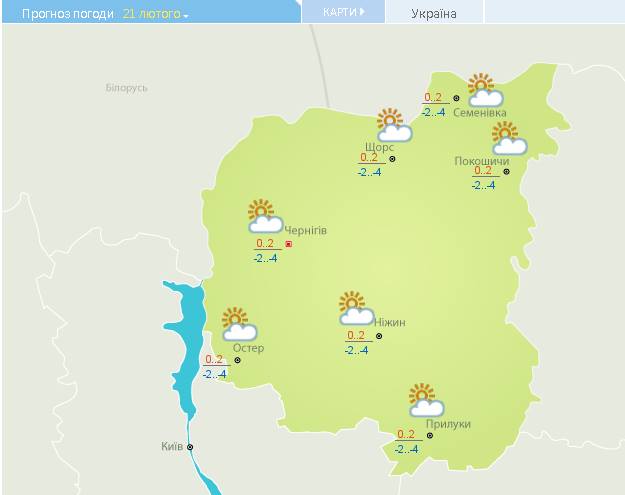This screenshot has width=625, height=495.
Task: Click the Щорс city label
Action: pyautogui.click(x=379, y=147)
